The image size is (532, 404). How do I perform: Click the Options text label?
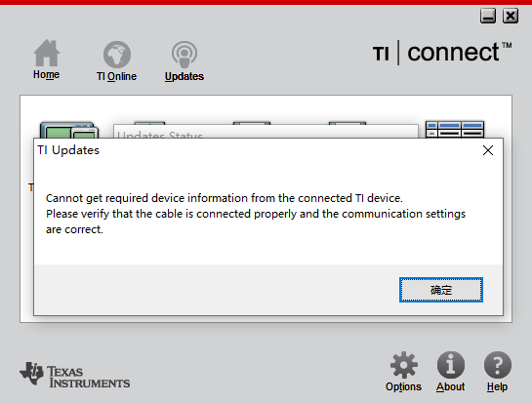pos(403,386)
